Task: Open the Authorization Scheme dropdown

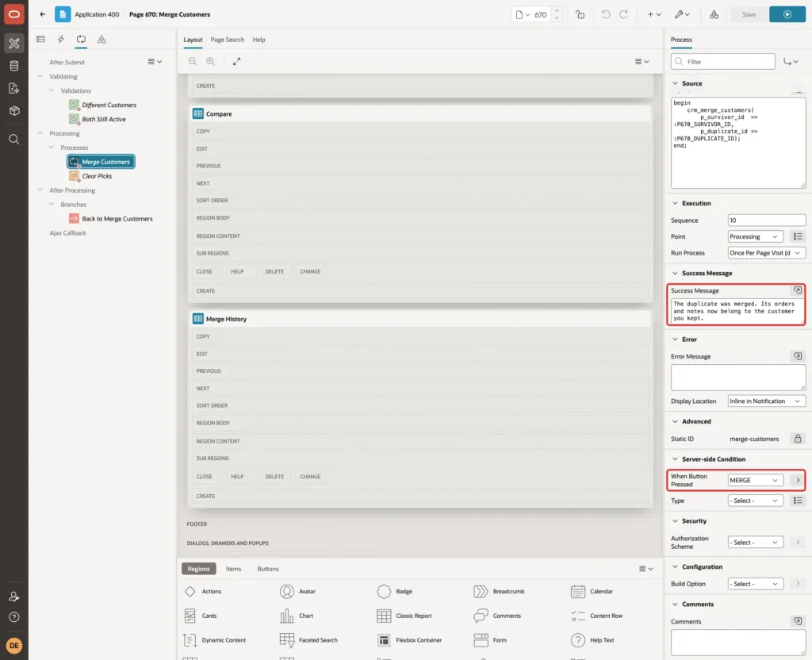Action: [755, 543]
